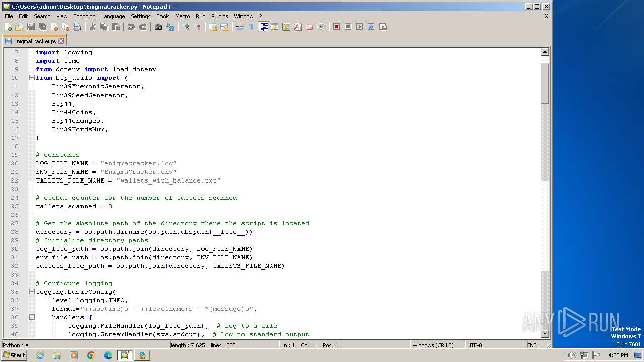Screen dimensions: 644x362
Task: Toggle synchronize vertical scrolling icon
Action: [213, 27]
